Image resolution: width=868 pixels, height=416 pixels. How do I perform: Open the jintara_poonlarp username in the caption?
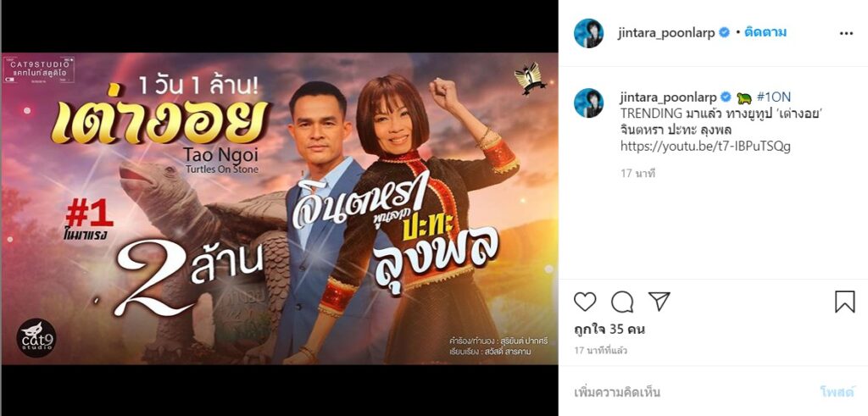click(x=669, y=97)
